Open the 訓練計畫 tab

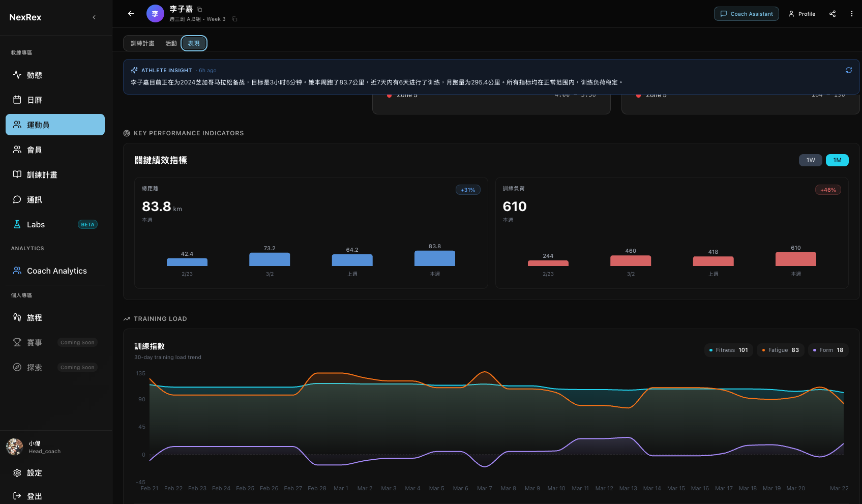coord(142,43)
